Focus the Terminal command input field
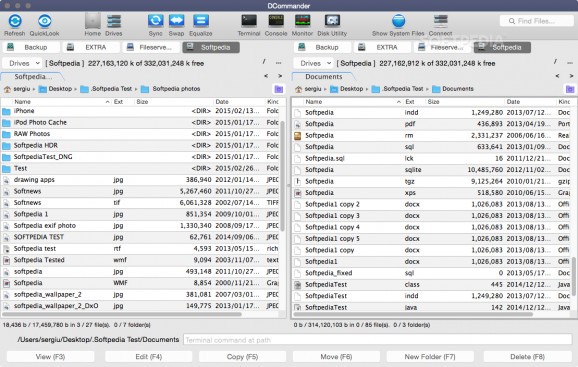This screenshot has height=367, width=578. pyautogui.click(x=377, y=340)
